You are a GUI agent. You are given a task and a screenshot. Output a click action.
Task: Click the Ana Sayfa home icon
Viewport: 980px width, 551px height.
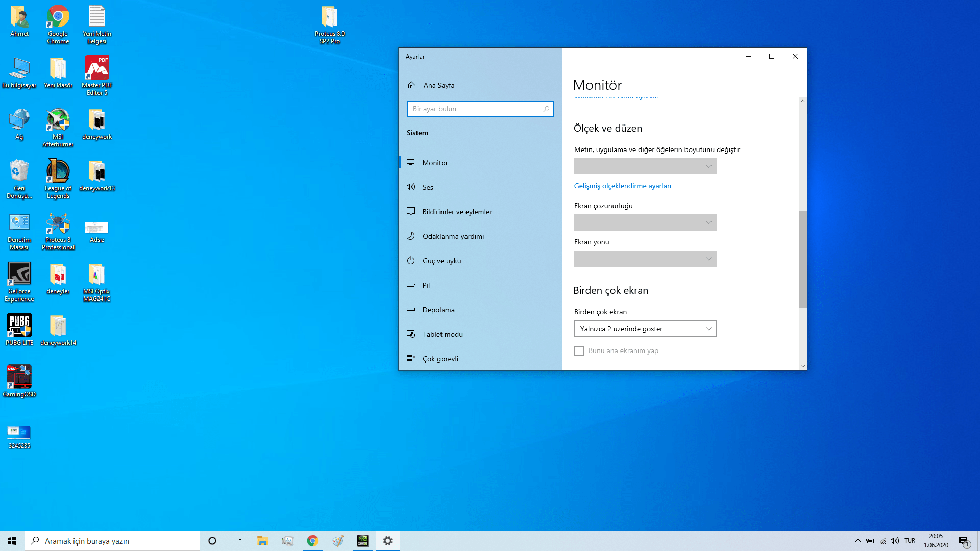[411, 85]
